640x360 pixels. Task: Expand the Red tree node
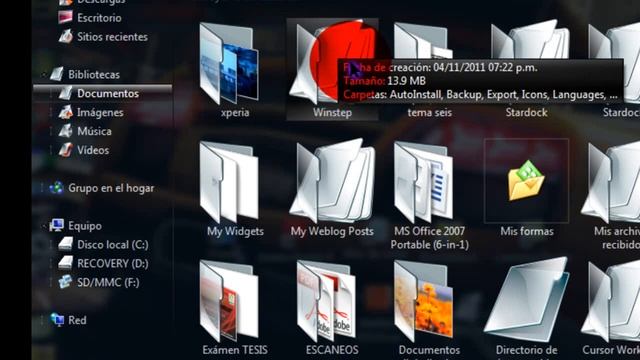pyautogui.click(x=43, y=320)
